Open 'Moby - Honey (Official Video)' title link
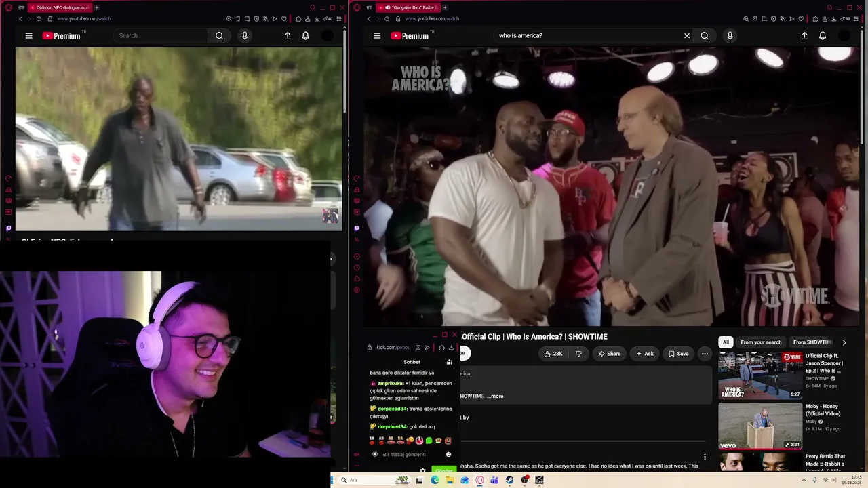Screen dimensions: 868x488 point(823,410)
